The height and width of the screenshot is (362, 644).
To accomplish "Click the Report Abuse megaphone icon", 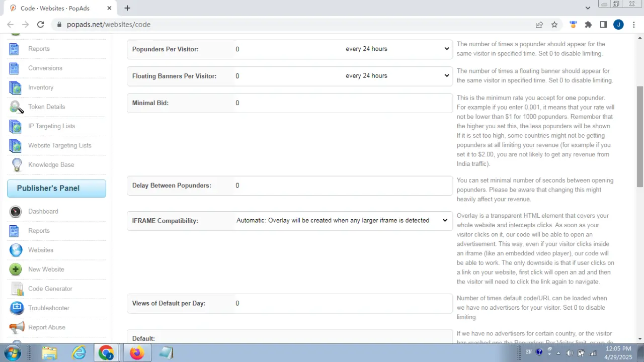I will coord(17,327).
